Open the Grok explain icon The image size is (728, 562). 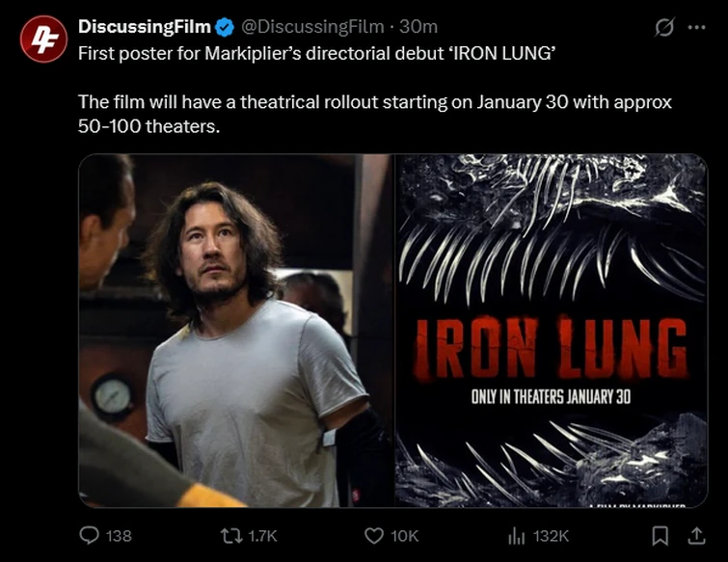664,27
